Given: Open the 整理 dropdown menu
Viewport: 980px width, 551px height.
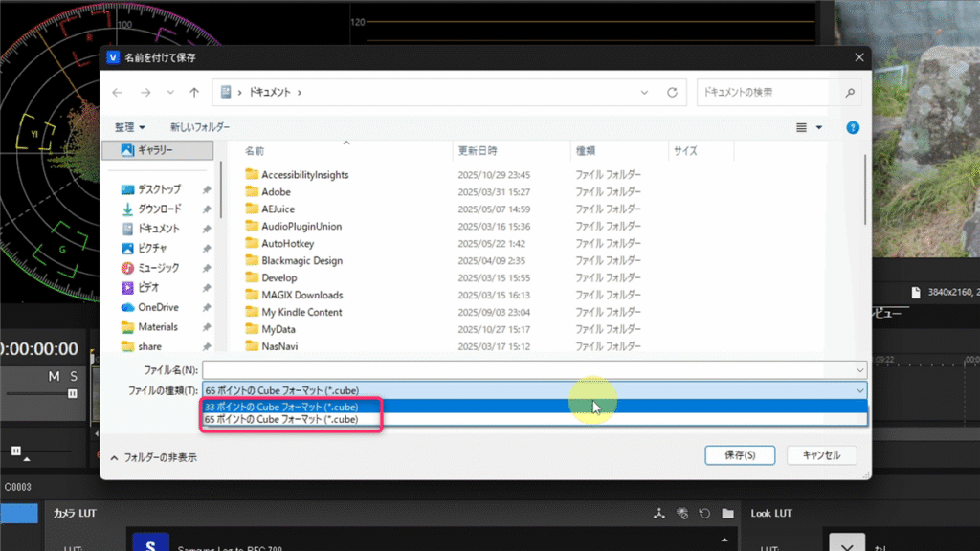Looking at the screenshot, I should tap(130, 127).
